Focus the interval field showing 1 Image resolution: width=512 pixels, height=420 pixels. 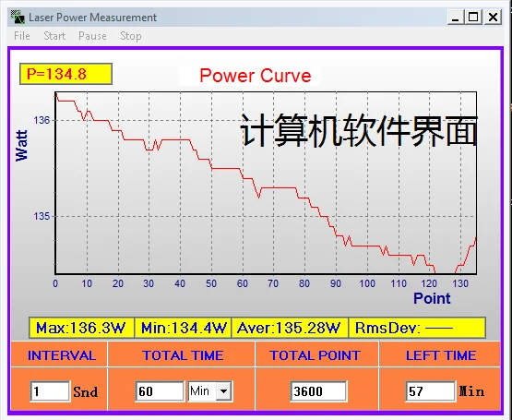tap(50, 391)
